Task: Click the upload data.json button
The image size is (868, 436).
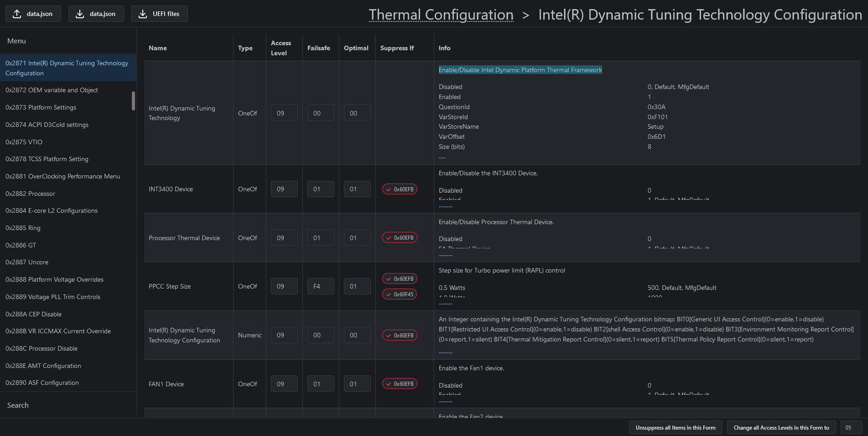Action: 33,14
